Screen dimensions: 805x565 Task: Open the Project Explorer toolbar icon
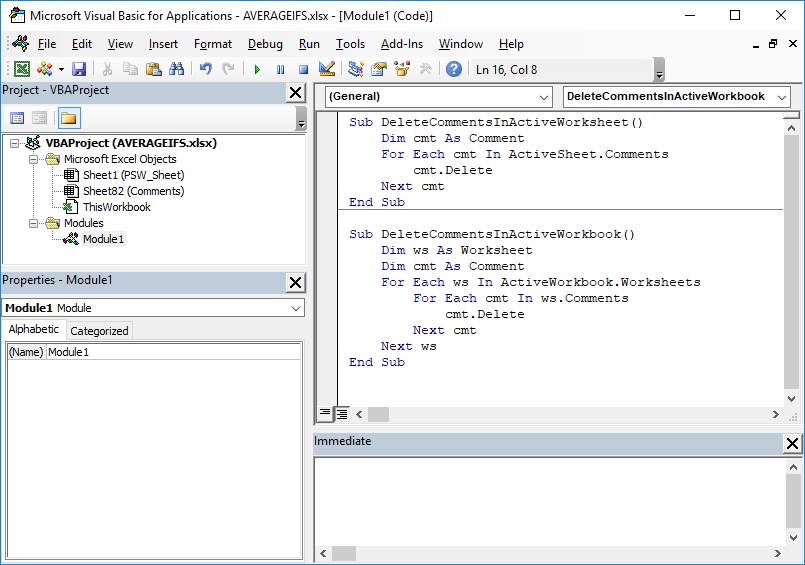355,69
